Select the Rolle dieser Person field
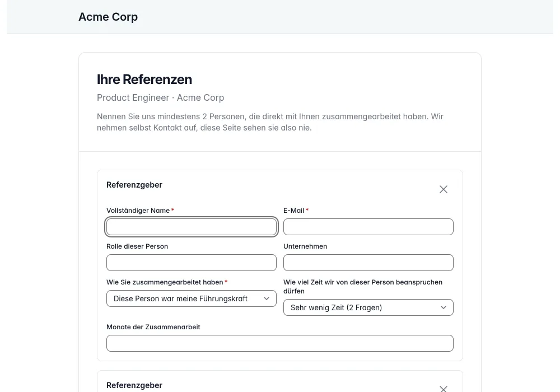Image resolution: width=560 pixels, height=392 pixels. (192, 263)
